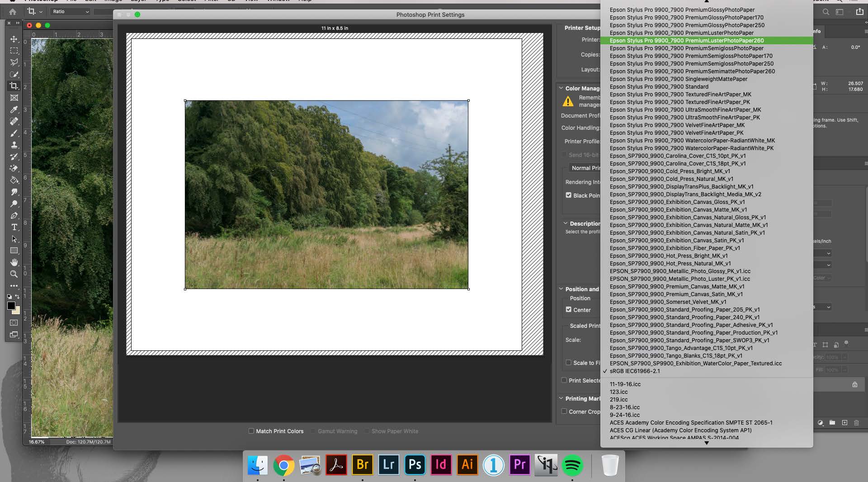Select the Eyedropper tool
The width and height of the screenshot is (868, 482).
tap(14, 109)
